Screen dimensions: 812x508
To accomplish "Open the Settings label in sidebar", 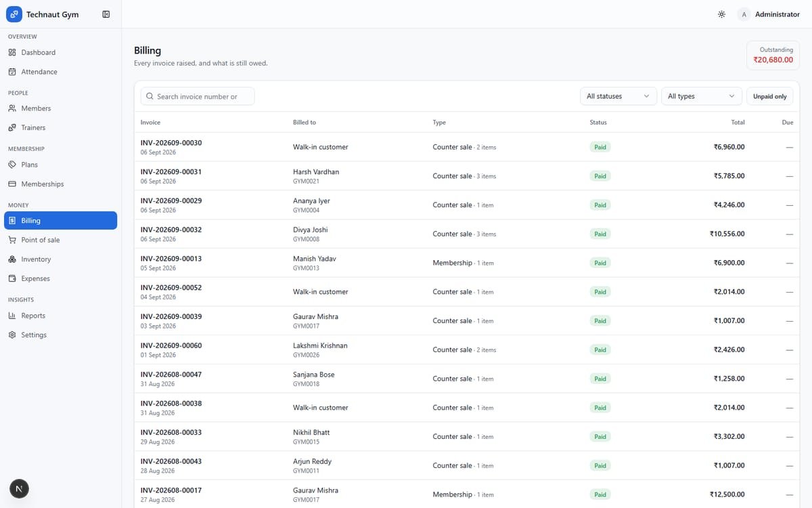I will (34, 335).
